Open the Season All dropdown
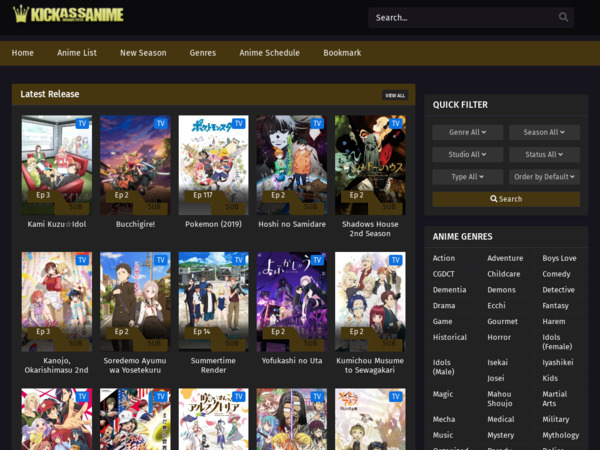The height and width of the screenshot is (450, 600). [x=544, y=132]
